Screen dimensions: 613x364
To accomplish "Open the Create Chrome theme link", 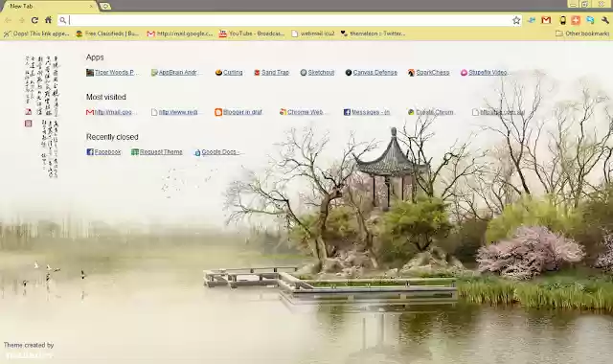I will (x=431, y=112).
